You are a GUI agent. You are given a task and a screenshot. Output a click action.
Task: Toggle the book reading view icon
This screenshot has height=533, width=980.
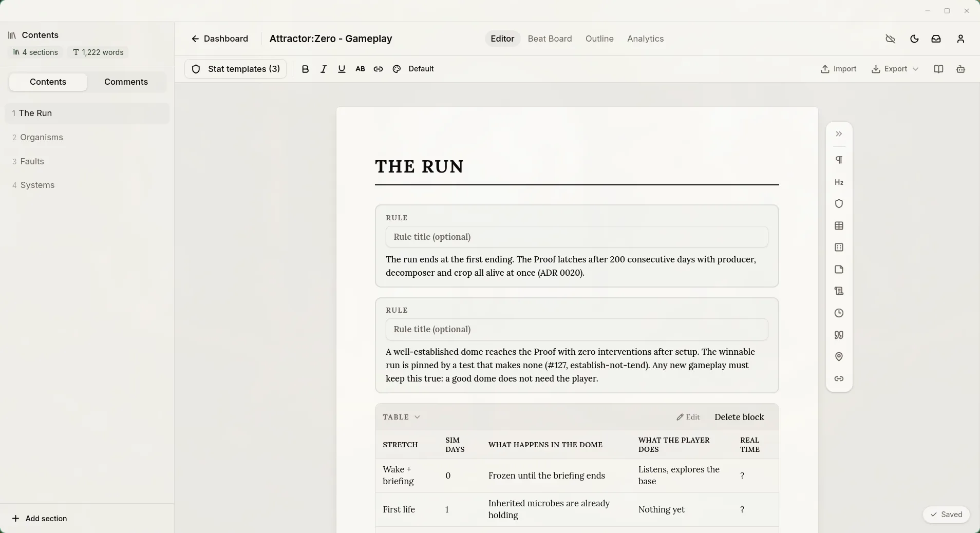pos(938,69)
